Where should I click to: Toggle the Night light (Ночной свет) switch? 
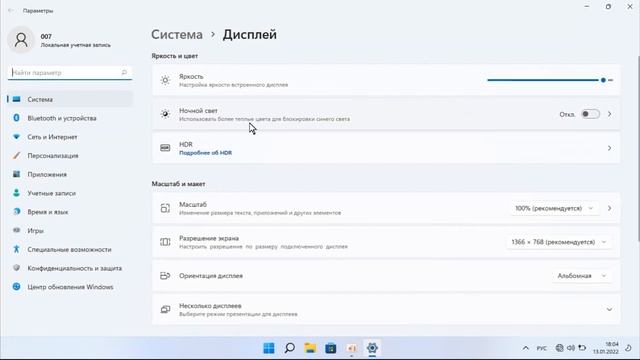[590, 114]
